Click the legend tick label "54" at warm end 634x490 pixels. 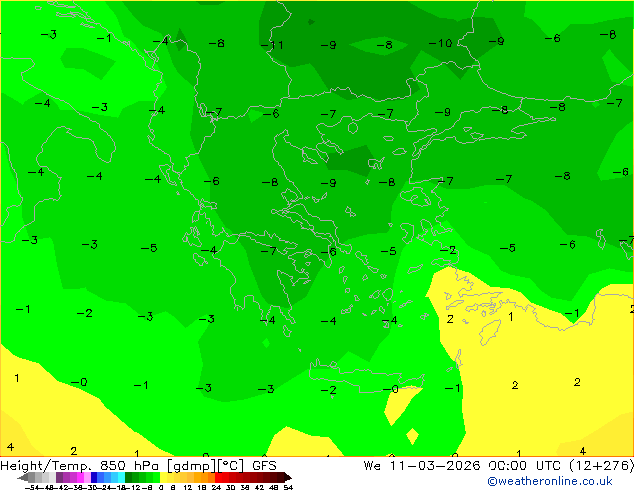click(288, 488)
